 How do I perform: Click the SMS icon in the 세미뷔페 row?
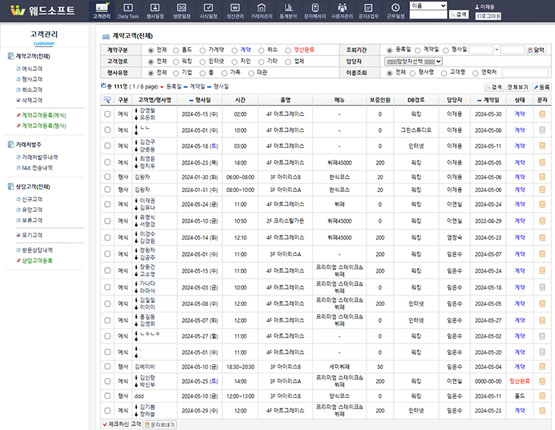tap(542, 367)
